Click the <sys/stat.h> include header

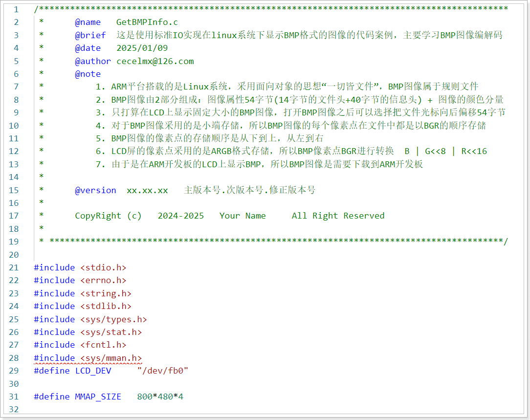111,332
